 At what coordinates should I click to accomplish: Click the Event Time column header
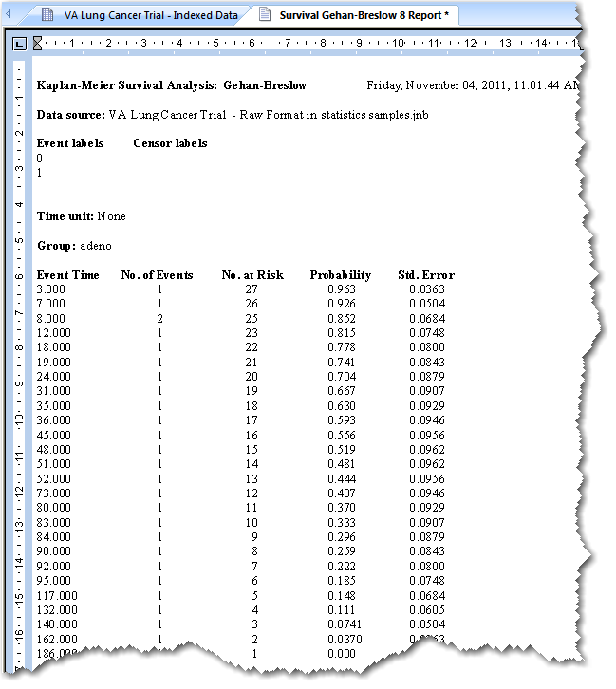pyautogui.click(x=68, y=275)
